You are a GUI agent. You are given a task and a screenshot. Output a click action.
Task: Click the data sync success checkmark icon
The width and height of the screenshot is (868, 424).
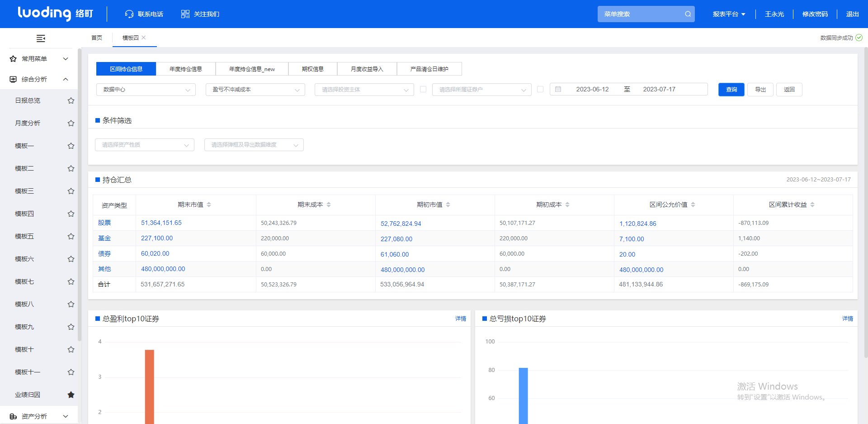click(x=859, y=38)
